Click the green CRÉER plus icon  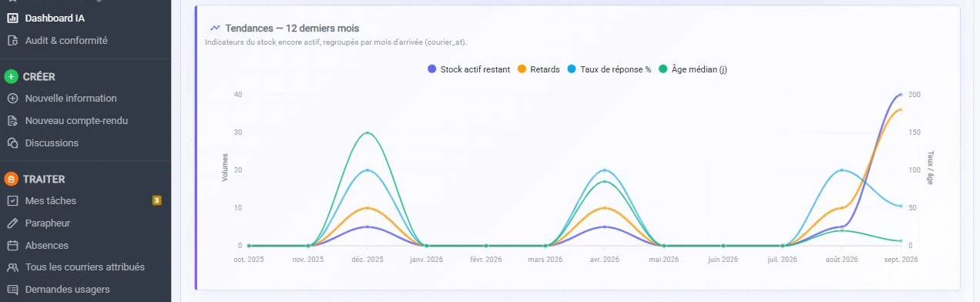click(x=11, y=76)
